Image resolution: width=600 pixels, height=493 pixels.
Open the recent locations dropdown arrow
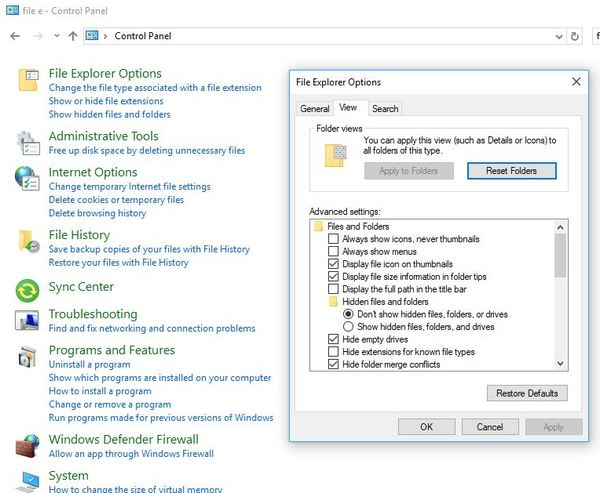click(x=57, y=36)
